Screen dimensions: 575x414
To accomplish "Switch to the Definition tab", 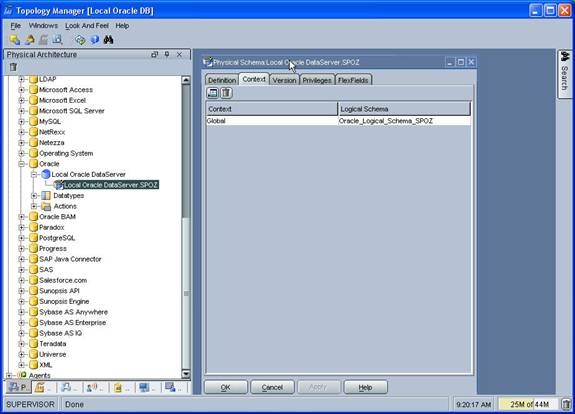I will (x=222, y=80).
